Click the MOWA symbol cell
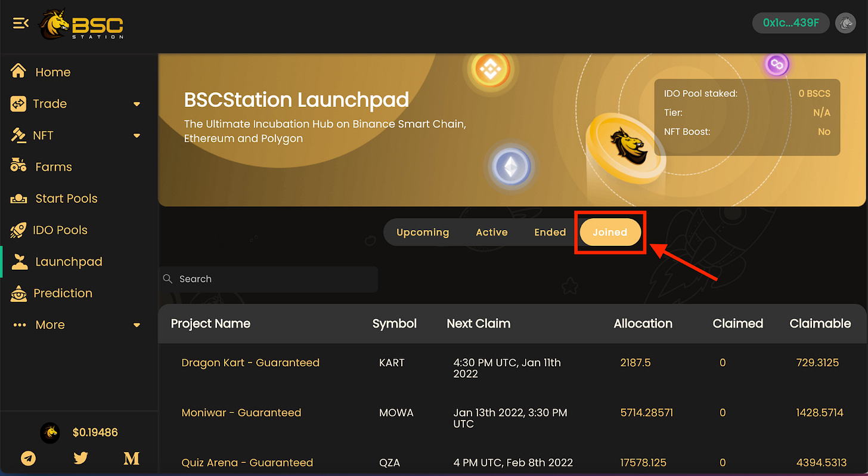Screen dimensions: 868x476 (x=396, y=413)
